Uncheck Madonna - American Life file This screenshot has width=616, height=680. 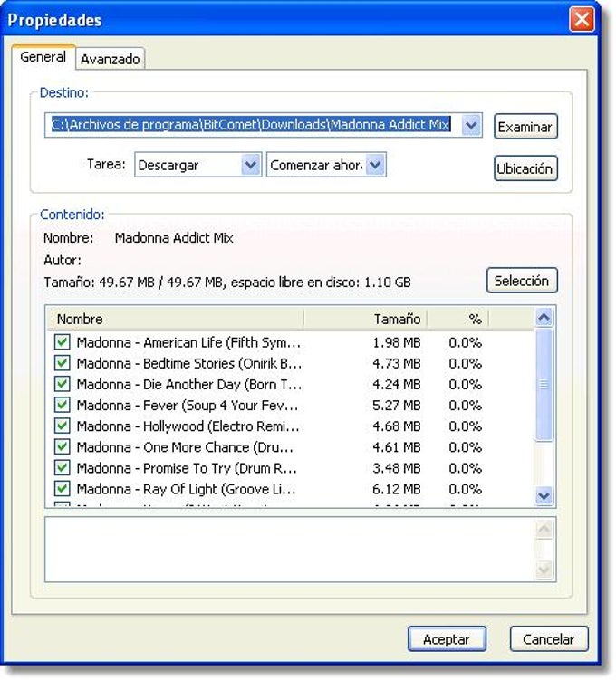(x=62, y=341)
